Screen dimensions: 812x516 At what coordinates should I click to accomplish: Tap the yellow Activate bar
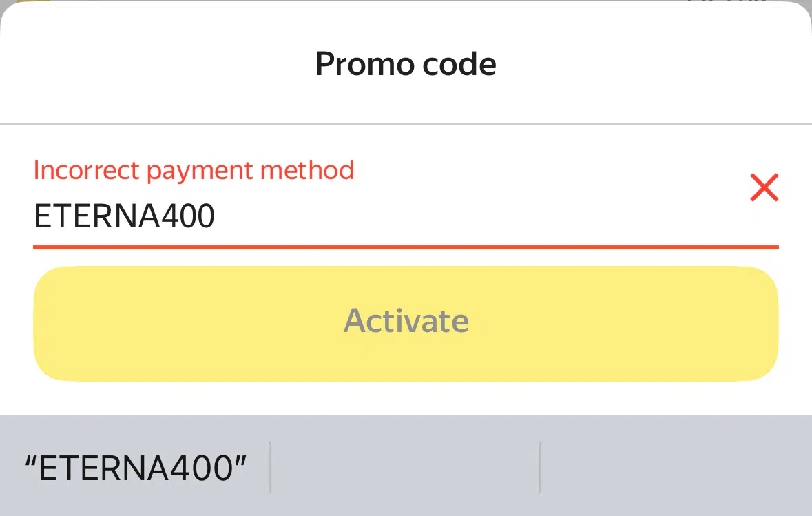tap(406, 324)
